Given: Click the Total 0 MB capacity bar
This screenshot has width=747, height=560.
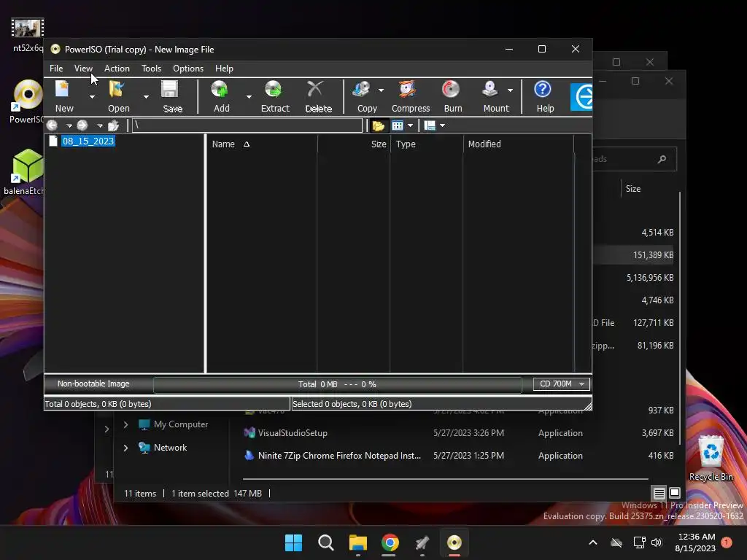Looking at the screenshot, I should pyautogui.click(x=337, y=384).
